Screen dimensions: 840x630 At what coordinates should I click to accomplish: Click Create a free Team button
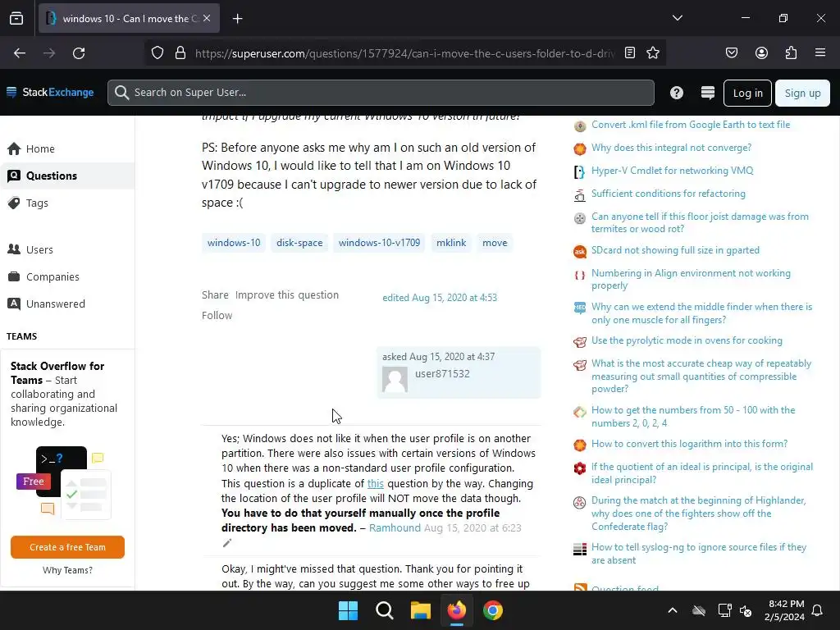coord(67,547)
